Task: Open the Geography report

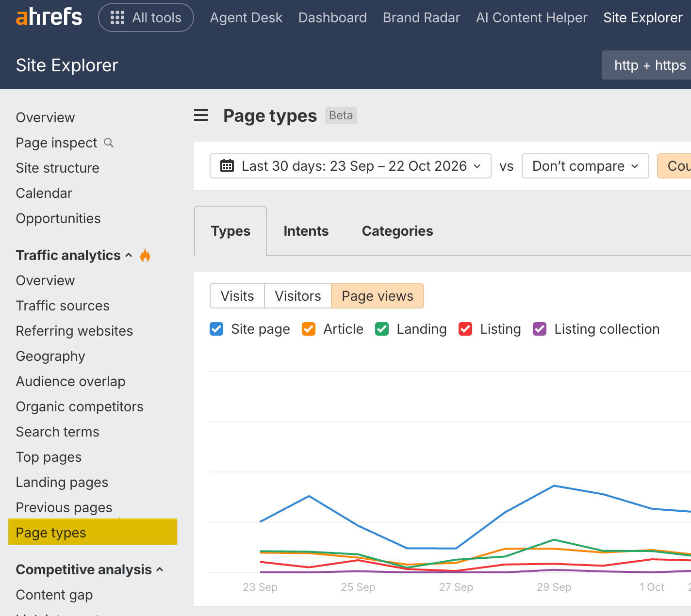Action: [x=50, y=356]
